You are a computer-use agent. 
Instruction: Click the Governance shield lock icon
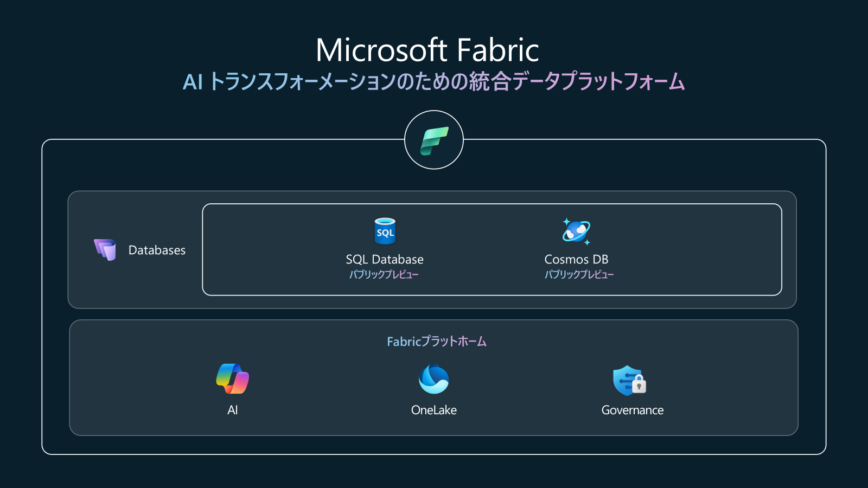tap(629, 380)
